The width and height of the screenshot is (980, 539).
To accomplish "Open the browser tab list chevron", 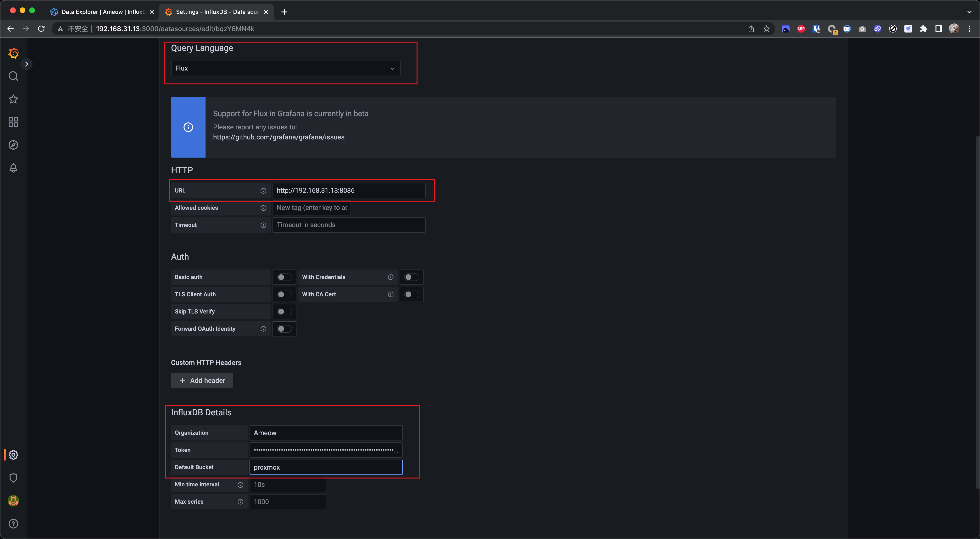I will (x=969, y=12).
